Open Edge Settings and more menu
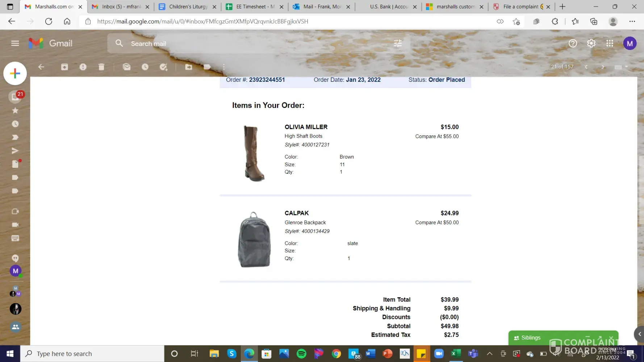This screenshot has width=644, height=362. pos(632,21)
